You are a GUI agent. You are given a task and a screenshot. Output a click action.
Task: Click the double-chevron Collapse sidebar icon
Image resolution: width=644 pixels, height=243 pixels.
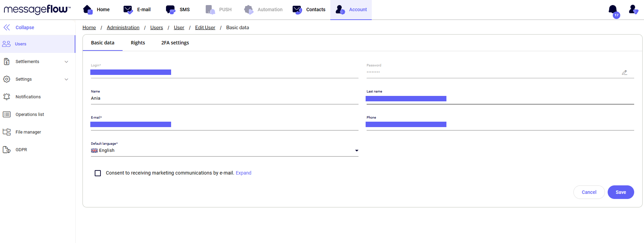pos(7,27)
